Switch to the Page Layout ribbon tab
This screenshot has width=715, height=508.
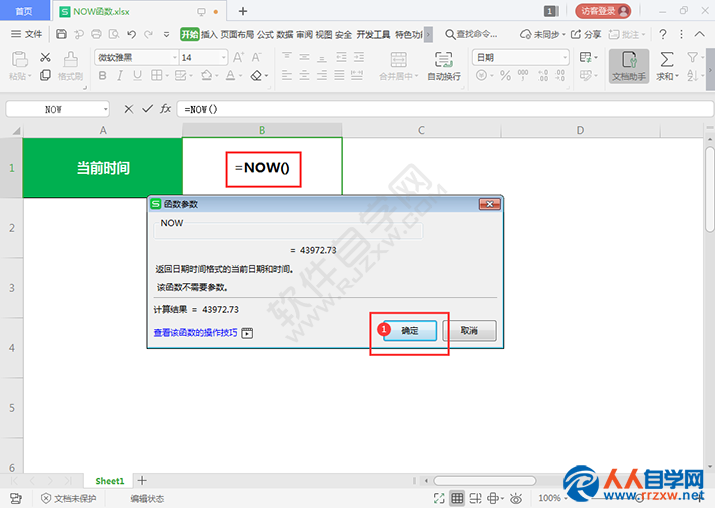point(237,34)
